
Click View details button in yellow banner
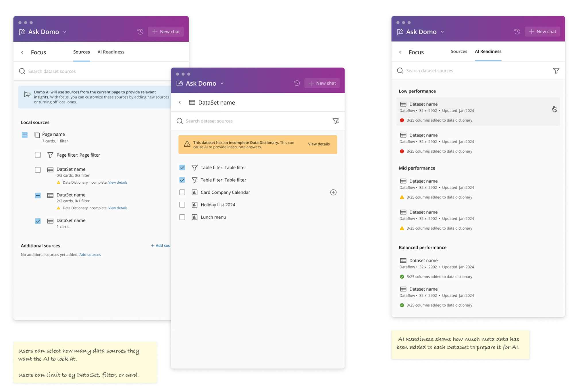tap(319, 144)
